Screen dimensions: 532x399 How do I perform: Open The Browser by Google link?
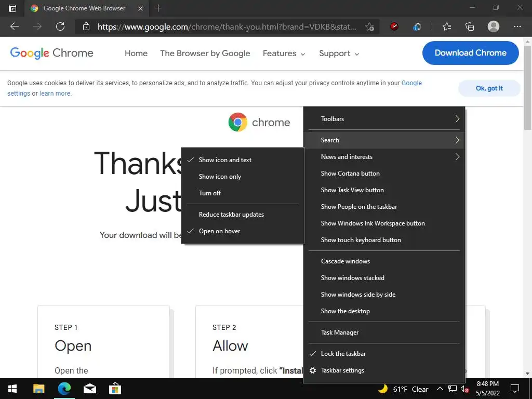point(205,54)
